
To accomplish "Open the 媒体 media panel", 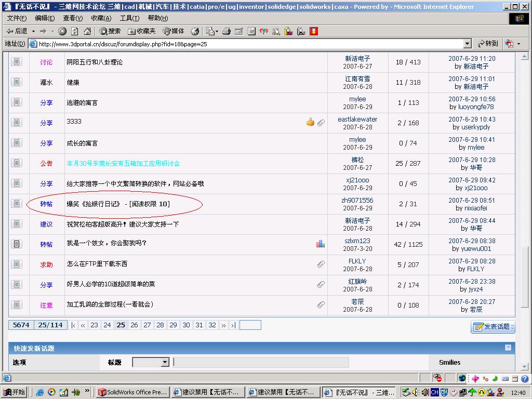I will 174,31.
